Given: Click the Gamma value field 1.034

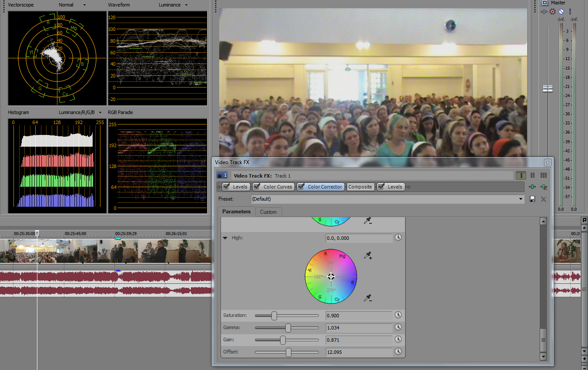Looking at the screenshot, I should click(359, 327).
